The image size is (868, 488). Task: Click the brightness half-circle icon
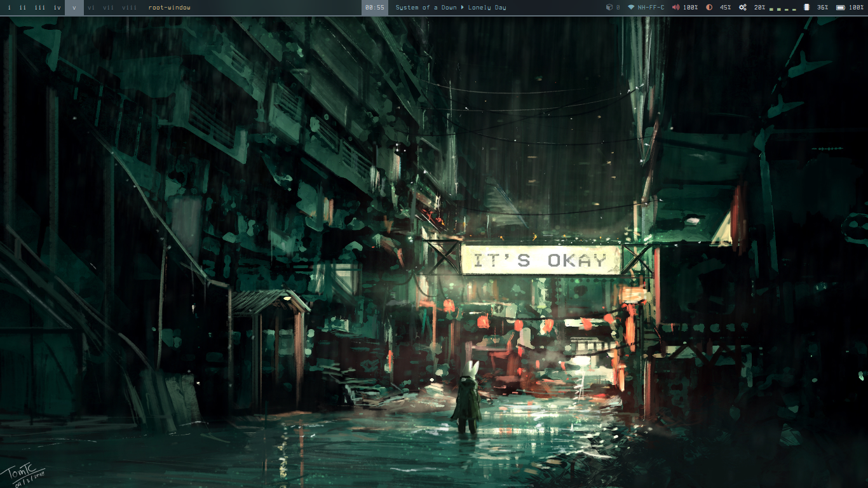click(x=709, y=8)
